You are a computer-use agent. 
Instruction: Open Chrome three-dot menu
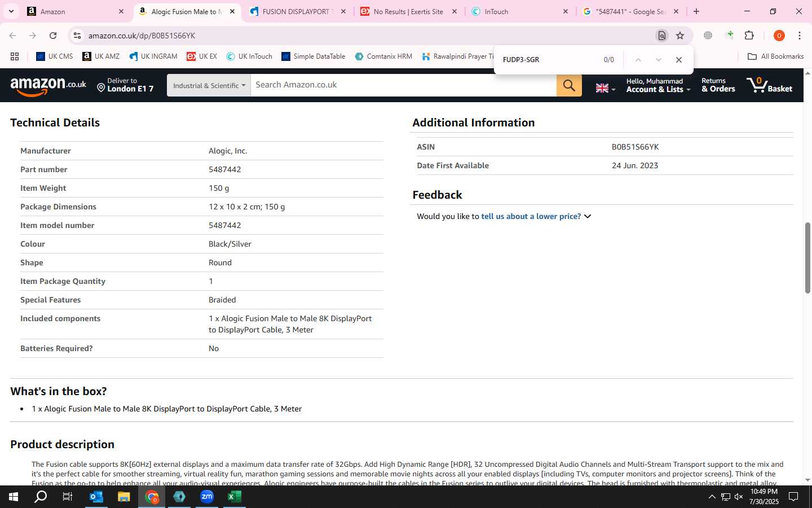click(800, 36)
